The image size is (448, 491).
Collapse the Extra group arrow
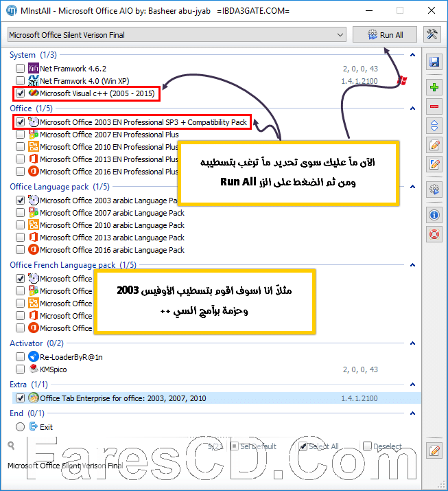[x=412, y=385]
